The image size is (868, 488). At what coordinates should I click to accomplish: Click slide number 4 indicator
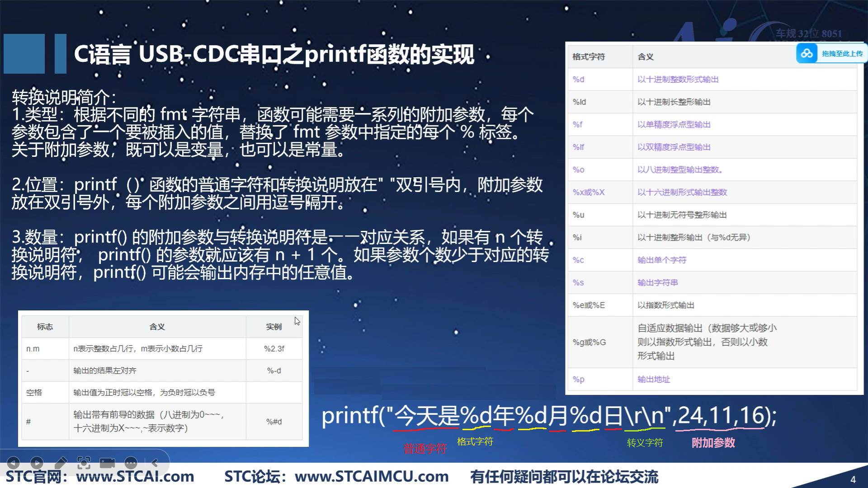click(853, 479)
